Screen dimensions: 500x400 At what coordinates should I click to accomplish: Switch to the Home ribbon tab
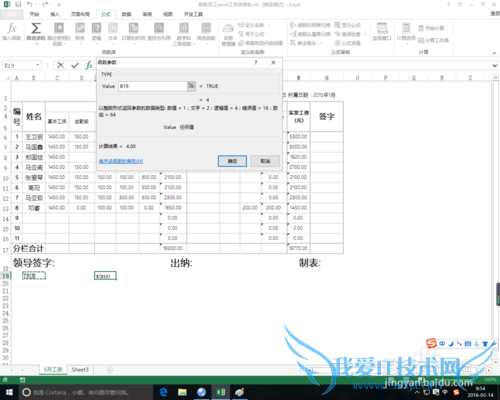34,14
